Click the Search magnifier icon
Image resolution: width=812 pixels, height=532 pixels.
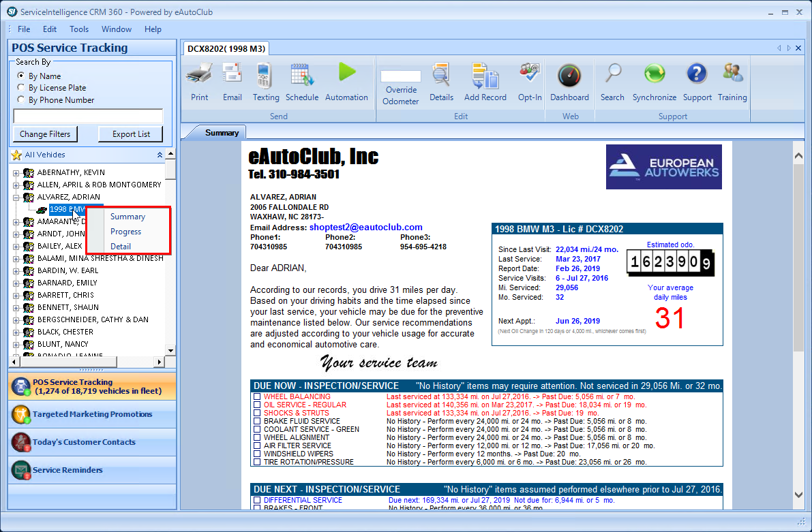pos(613,74)
